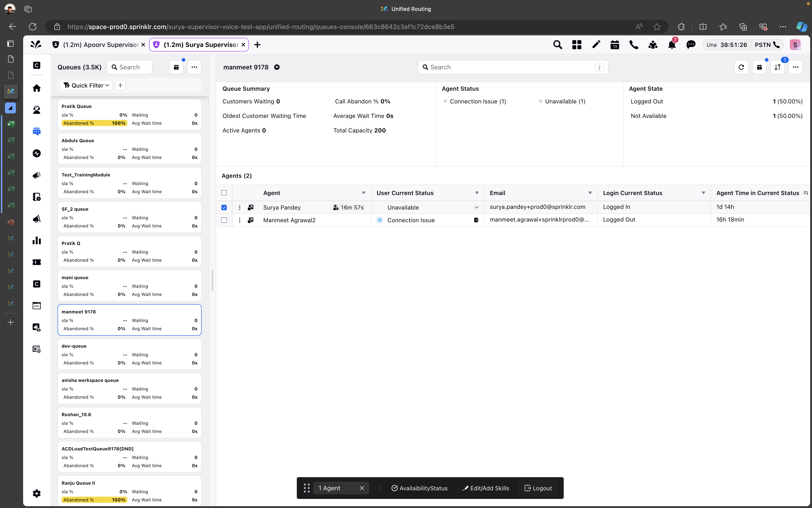Screen dimensions: 812x508
Task: Open User Current Status column filter
Action: tap(477, 193)
